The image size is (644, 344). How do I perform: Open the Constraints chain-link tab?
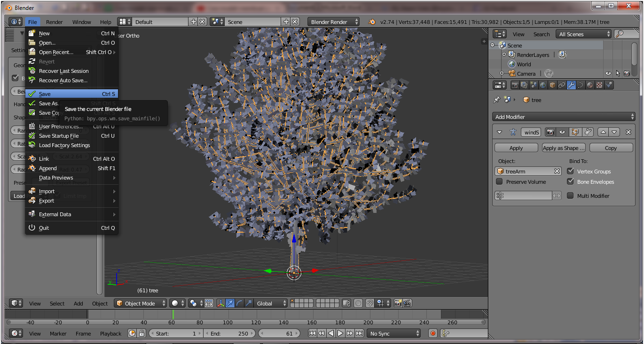pyautogui.click(x=562, y=85)
